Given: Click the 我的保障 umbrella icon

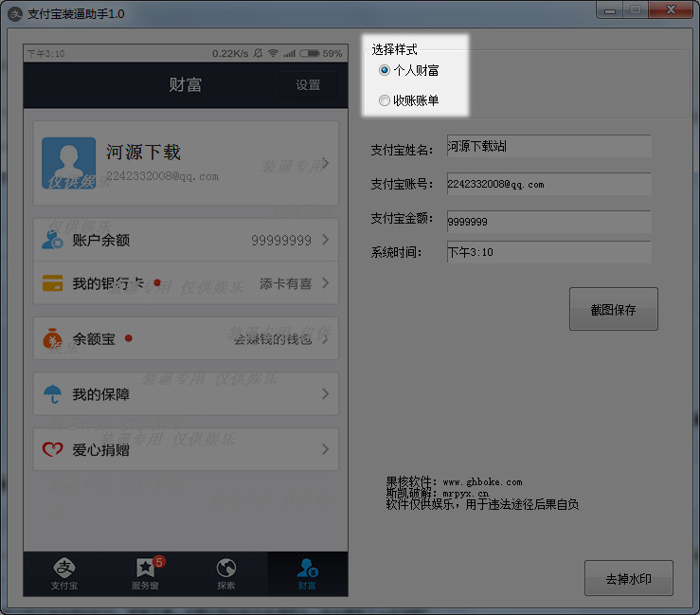Looking at the screenshot, I should (x=52, y=394).
